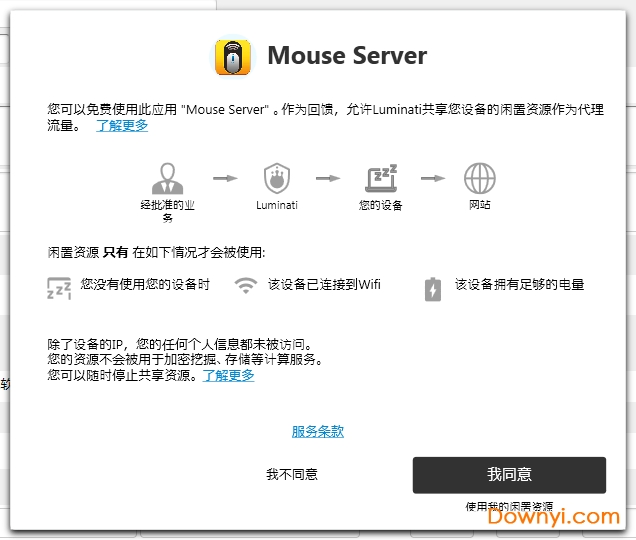Click the 闲置资源 只有 heading line
This screenshot has height=540, width=636.
(156, 252)
